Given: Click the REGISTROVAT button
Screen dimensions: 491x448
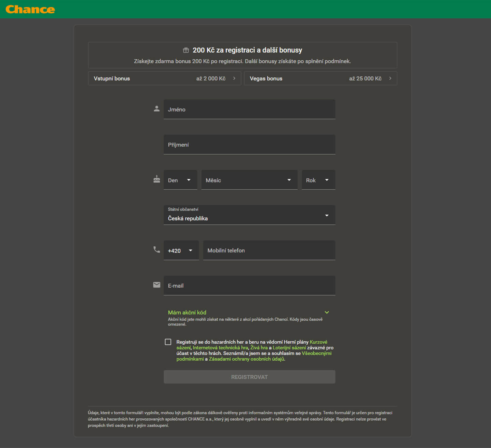Looking at the screenshot, I should click(x=249, y=377).
